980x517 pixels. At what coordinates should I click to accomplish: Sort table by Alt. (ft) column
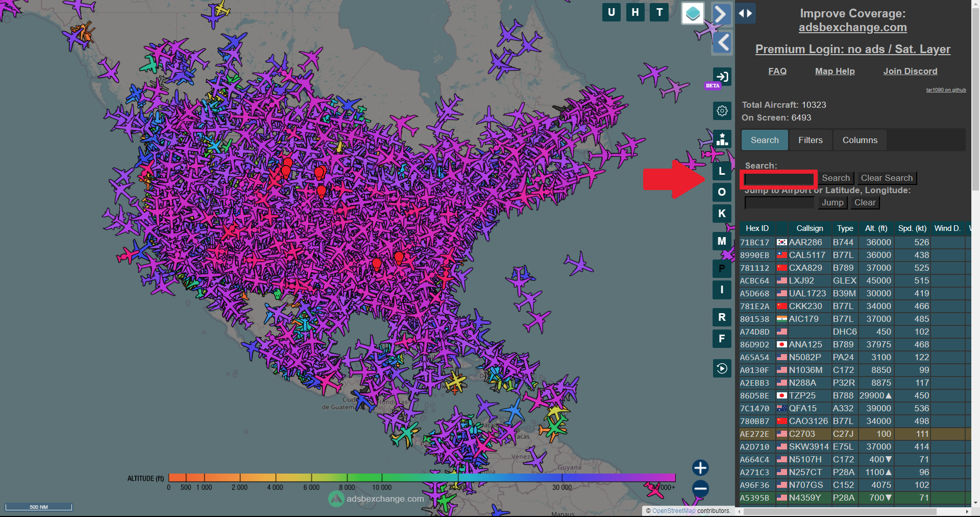pyautogui.click(x=876, y=228)
